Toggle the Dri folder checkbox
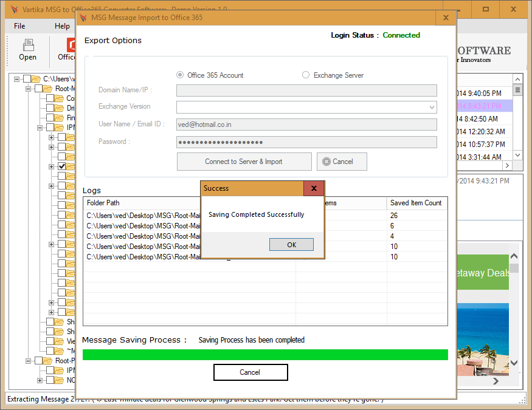The height and width of the screenshot is (410, 532). 50,108
